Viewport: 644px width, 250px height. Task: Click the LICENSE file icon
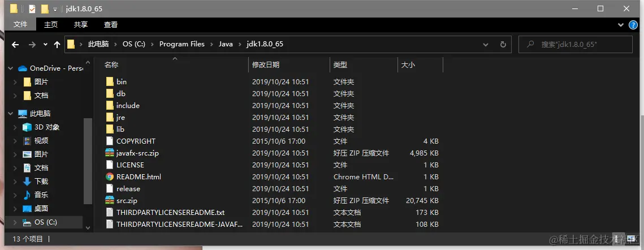(x=110, y=165)
